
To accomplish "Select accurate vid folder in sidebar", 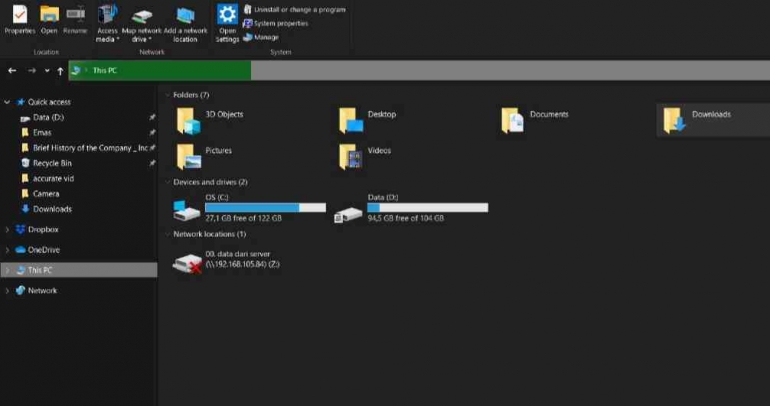I will coord(53,178).
